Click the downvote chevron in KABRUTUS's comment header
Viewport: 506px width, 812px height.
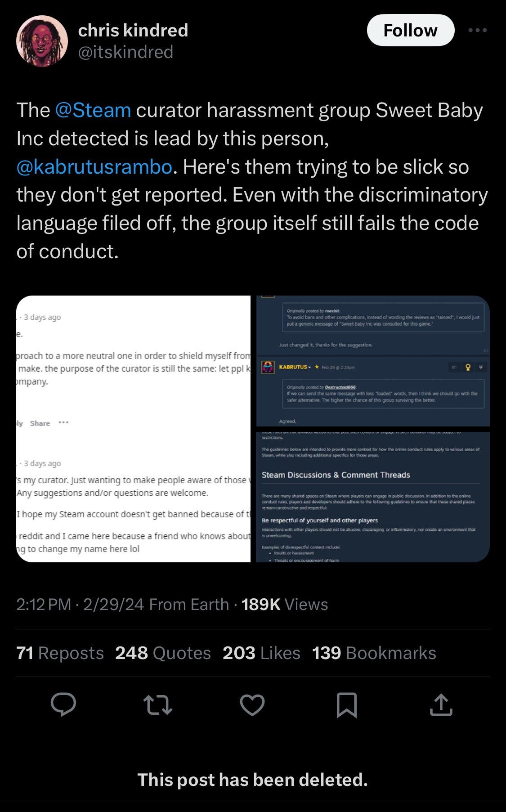480,368
